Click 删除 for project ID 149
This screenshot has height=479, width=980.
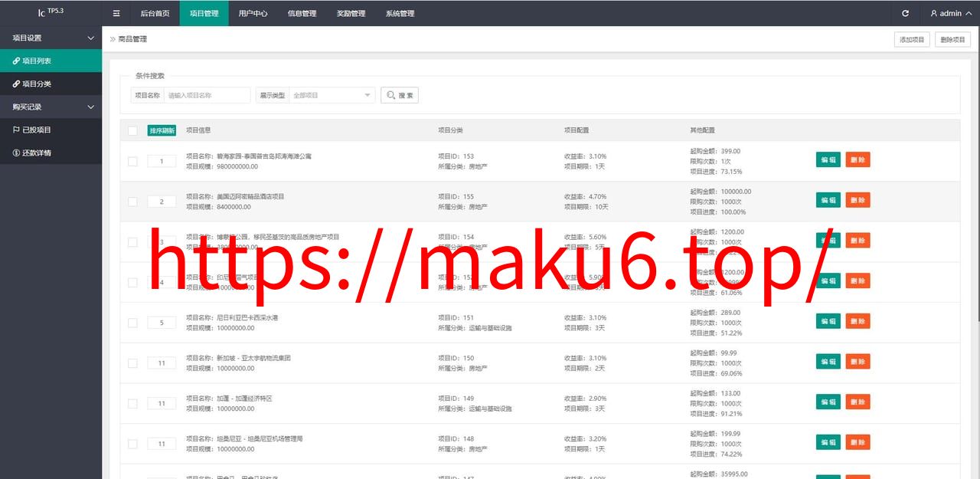[x=857, y=402]
